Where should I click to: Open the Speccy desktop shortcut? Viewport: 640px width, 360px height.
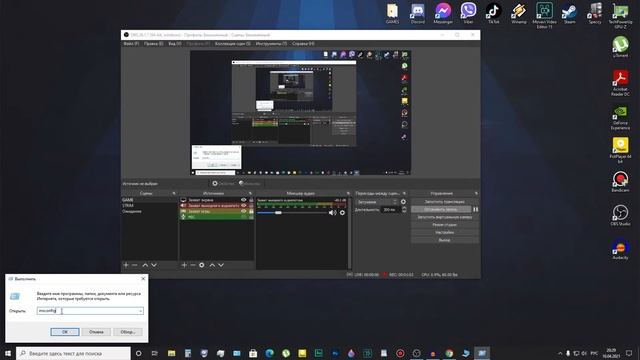(x=595, y=13)
